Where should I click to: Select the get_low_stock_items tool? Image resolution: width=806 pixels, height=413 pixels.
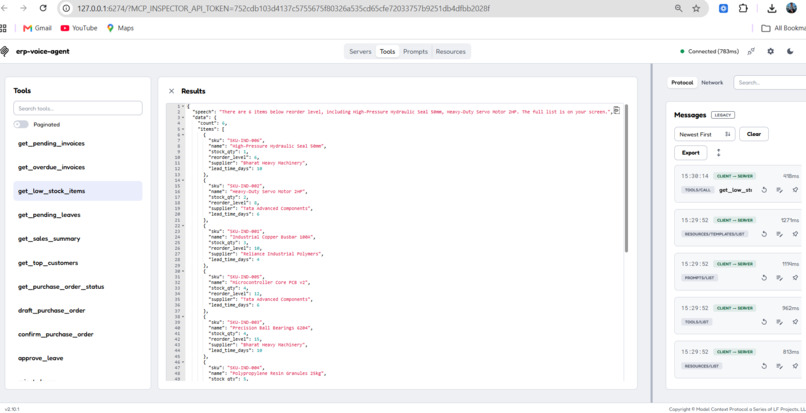(78, 191)
